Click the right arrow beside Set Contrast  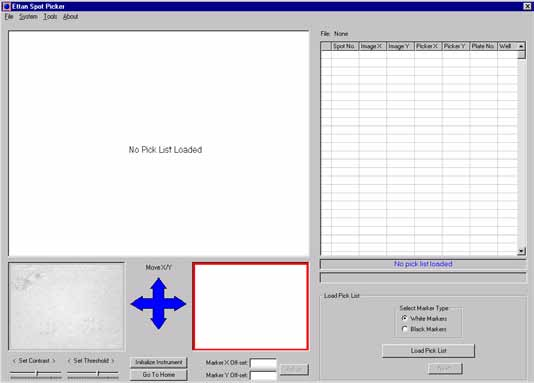pyautogui.click(x=53, y=361)
